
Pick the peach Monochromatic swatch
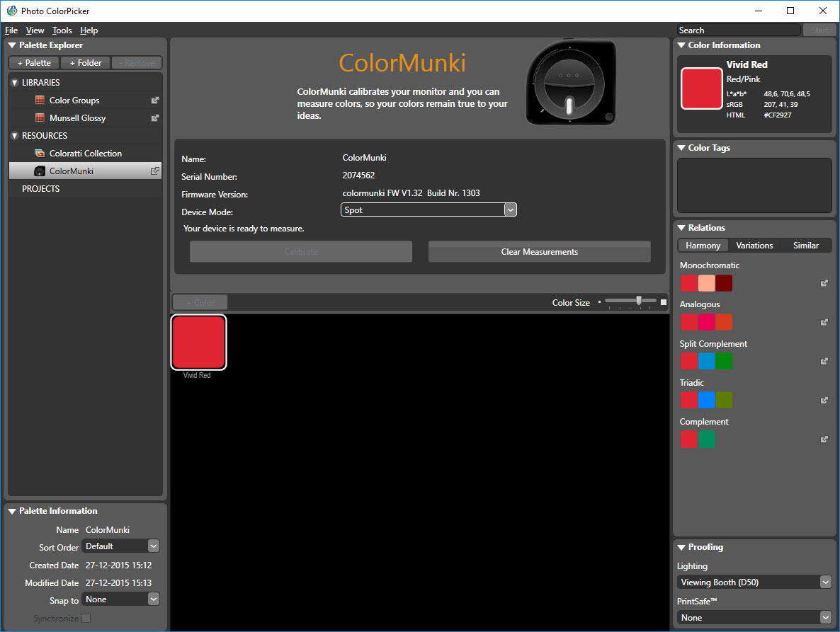[x=706, y=283]
